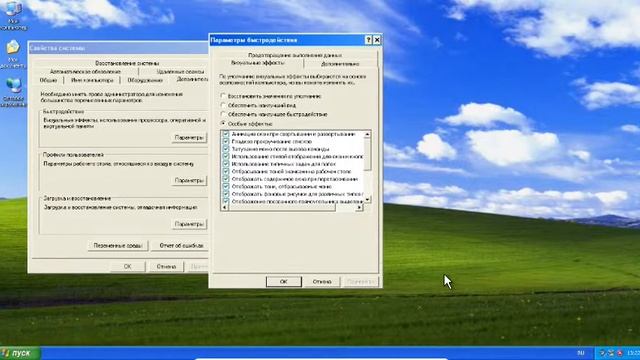Click effects list scroll up arrow
Viewport: 640px width, 360px height.
click(x=367, y=134)
